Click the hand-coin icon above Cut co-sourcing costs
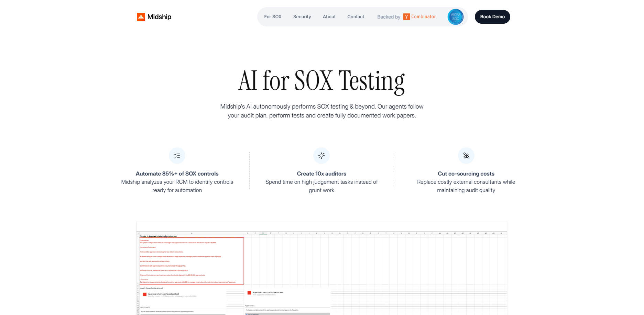The image size is (644, 315). coord(466,156)
